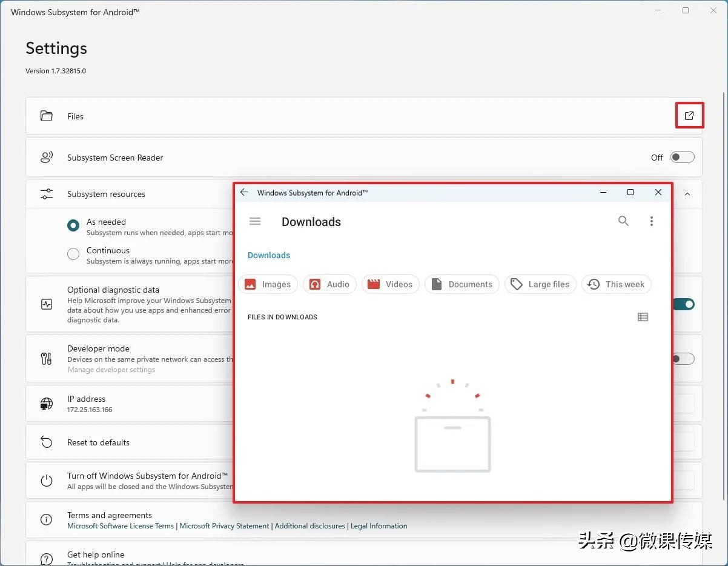
Task: Click Manage developer settings link
Action: tap(111, 370)
